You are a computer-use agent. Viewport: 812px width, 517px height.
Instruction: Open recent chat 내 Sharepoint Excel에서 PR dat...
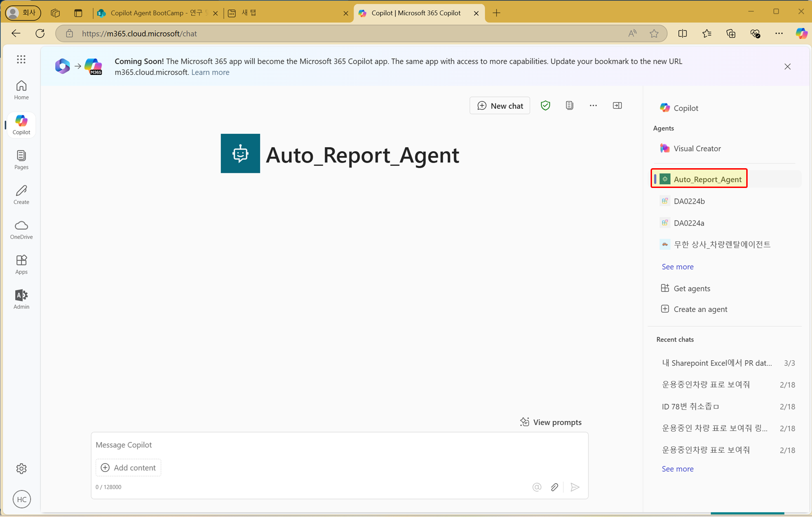tap(727, 363)
